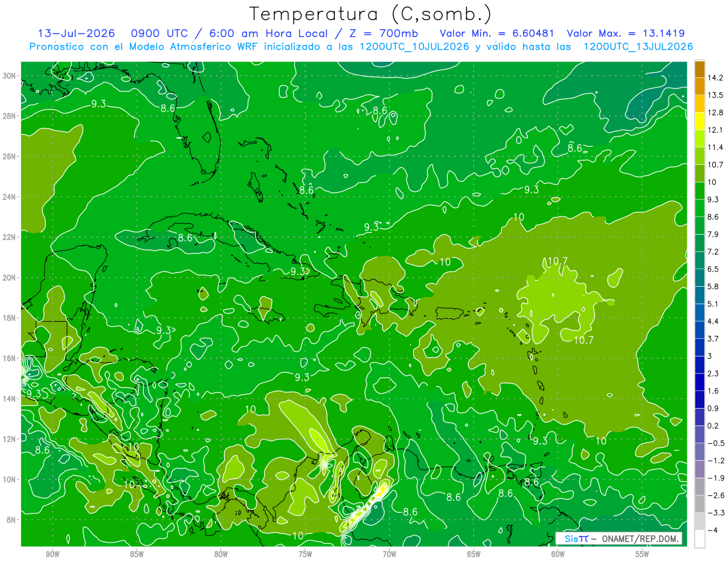Click the color scale label '7.9'

713,234
